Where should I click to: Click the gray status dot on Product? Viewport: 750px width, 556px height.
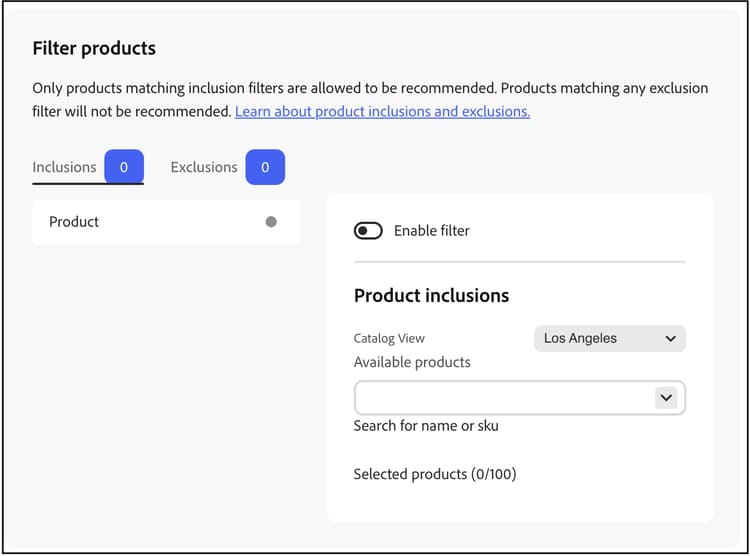tap(271, 222)
